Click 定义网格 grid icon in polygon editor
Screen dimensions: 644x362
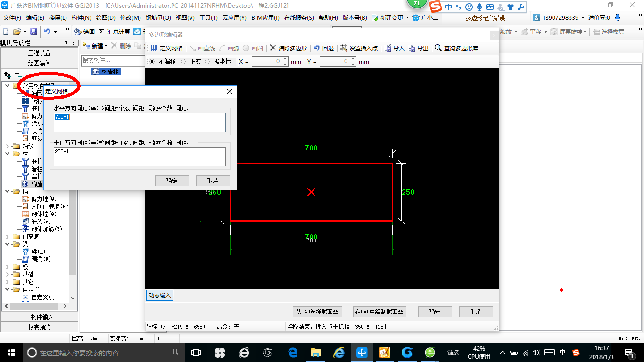point(166,48)
